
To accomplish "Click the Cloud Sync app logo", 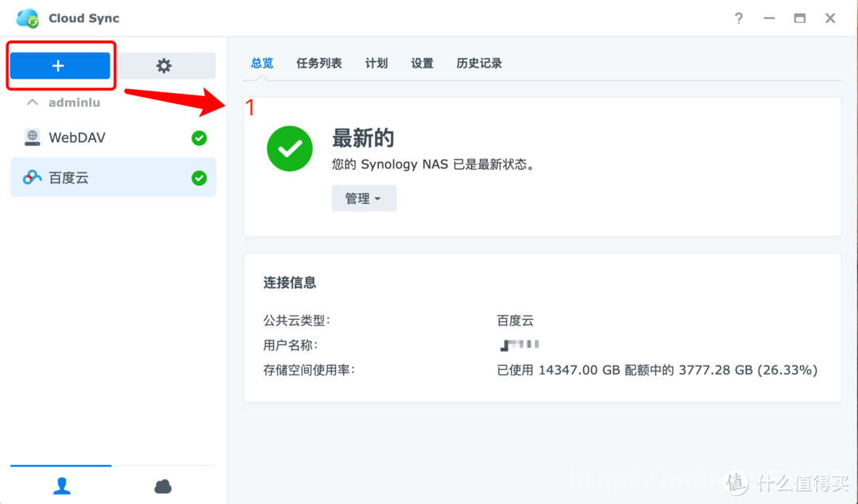I will 27,18.
